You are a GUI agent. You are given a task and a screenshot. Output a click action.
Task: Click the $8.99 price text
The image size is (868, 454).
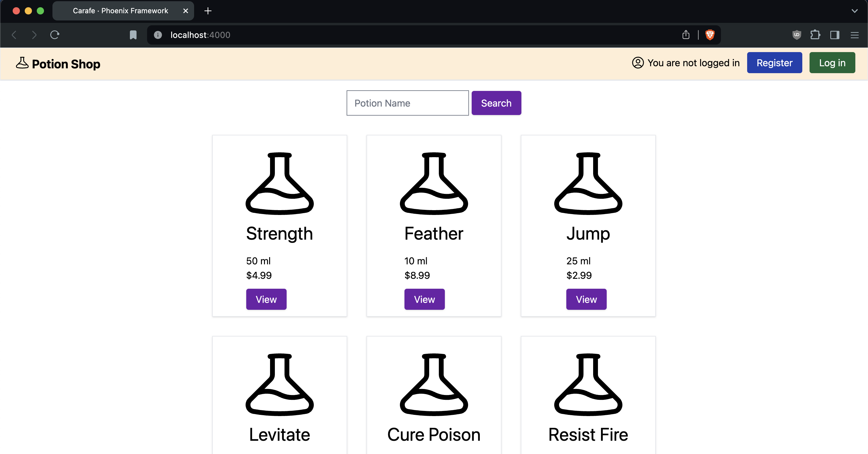417,275
